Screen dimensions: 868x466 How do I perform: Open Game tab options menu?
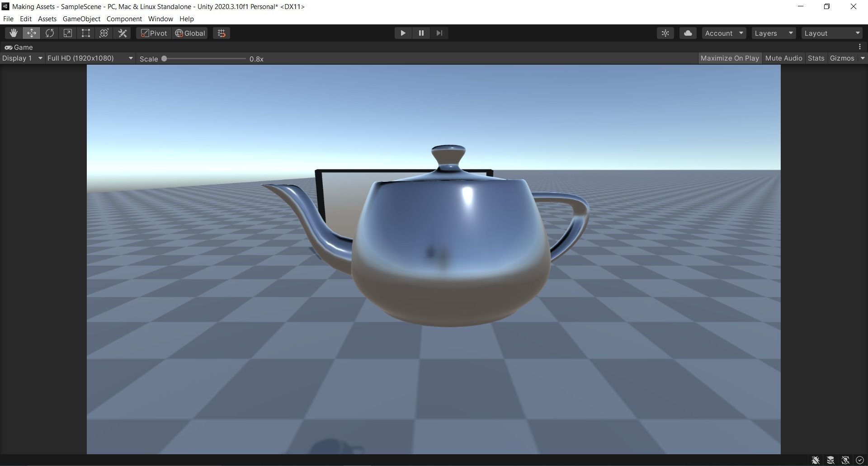[860, 47]
